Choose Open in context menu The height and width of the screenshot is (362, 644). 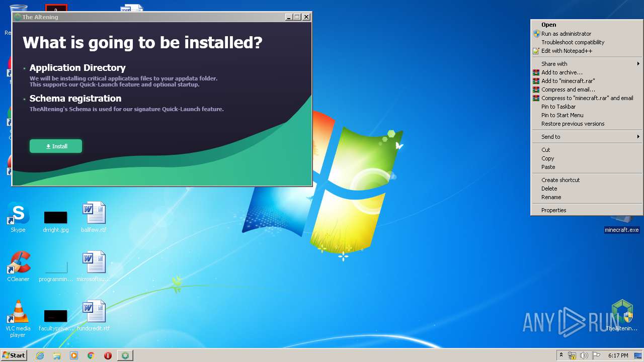coord(587,25)
